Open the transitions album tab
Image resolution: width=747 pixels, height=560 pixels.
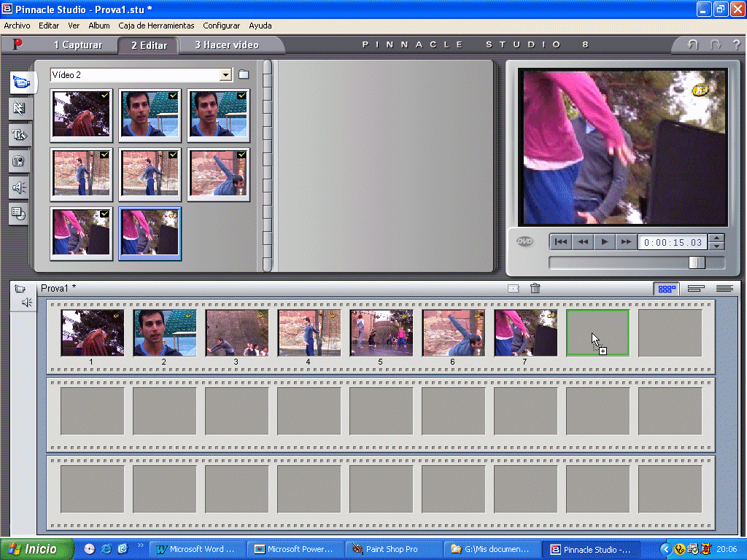pos(19,109)
